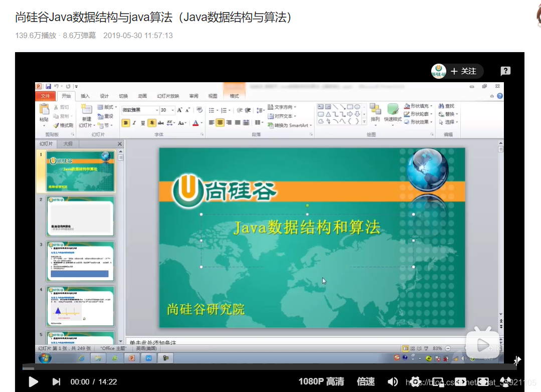Switch to the 审阅 ribbon tab
Screen dimensions: 541x392
point(194,96)
